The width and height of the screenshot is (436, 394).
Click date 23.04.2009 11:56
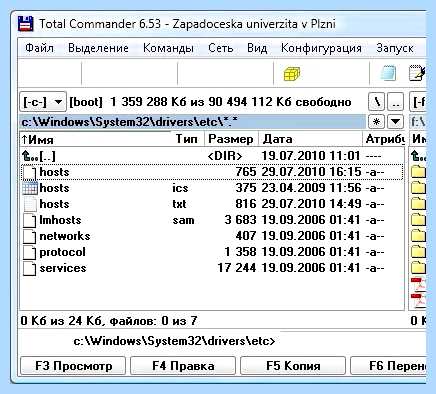pos(311,188)
